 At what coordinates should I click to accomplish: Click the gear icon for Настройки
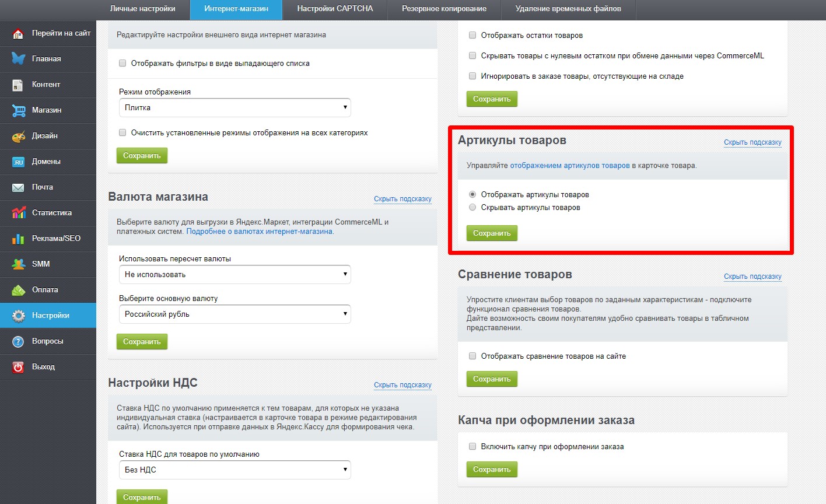19,316
